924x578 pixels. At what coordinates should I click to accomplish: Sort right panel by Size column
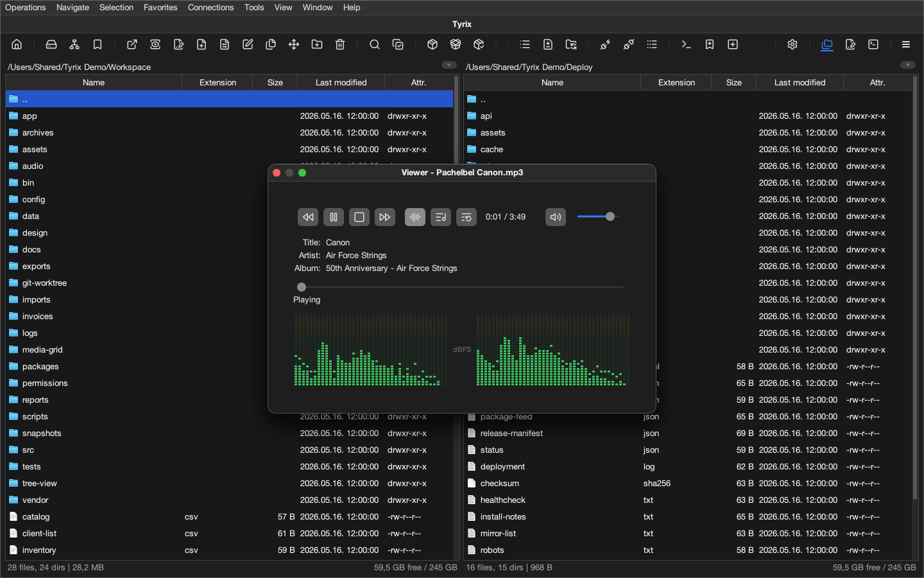[734, 82]
